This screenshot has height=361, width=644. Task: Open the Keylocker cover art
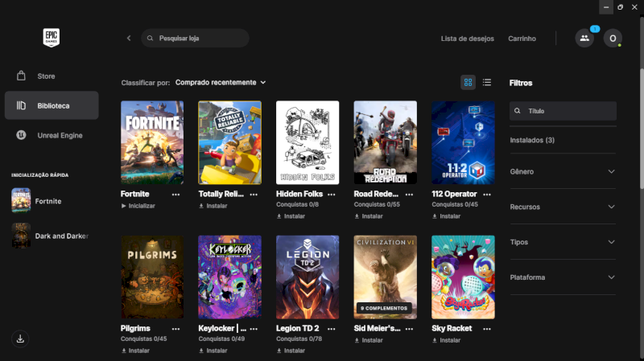(x=229, y=277)
